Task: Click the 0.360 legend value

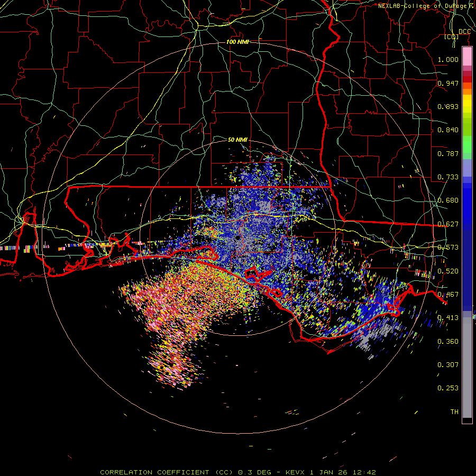Action: pyautogui.click(x=448, y=341)
